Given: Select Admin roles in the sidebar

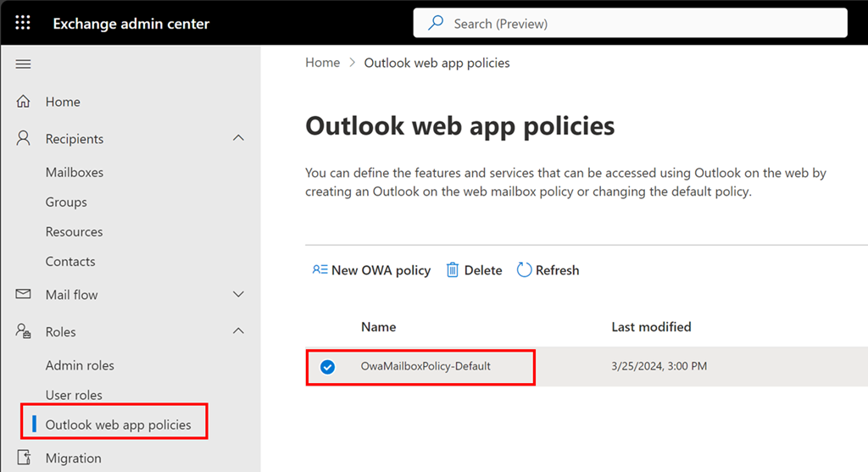Looking at the screenshot, I should coord(80,365).
